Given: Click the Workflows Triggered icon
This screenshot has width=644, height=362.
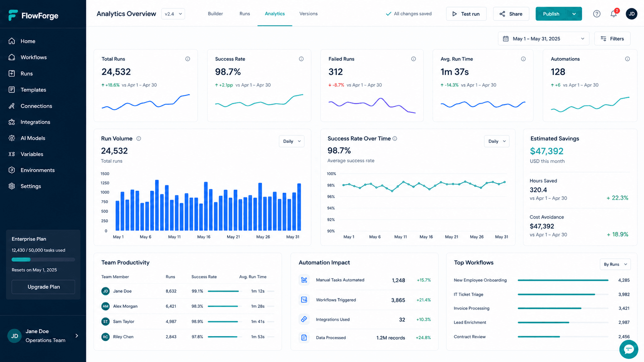Looking at the screenshot, I should pyautogui.click(x=304, y=300).
